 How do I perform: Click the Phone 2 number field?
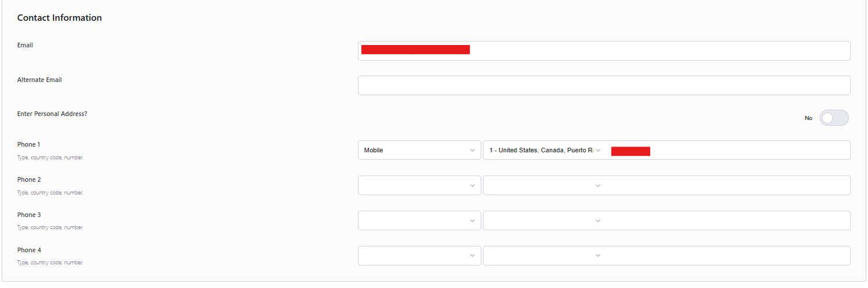click(x=729, y=185)
